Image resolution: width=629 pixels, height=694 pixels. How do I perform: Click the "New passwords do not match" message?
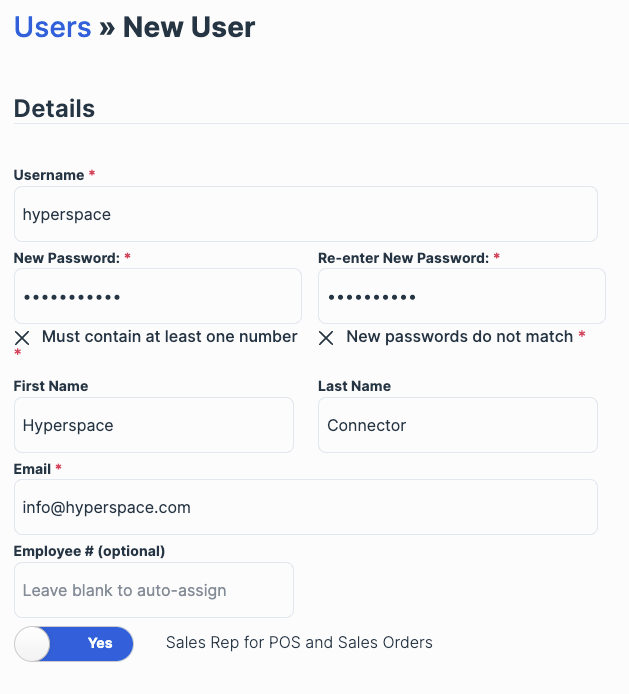point(459,337)
